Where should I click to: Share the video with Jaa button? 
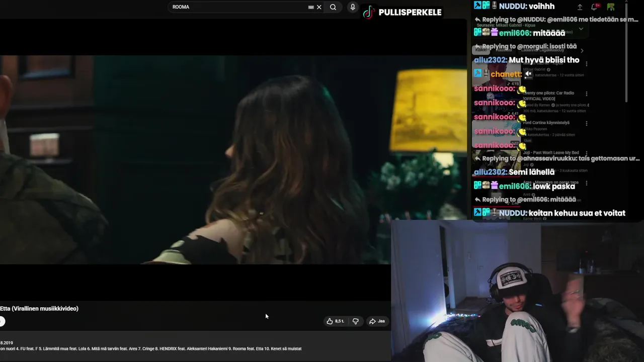(377, 321)
